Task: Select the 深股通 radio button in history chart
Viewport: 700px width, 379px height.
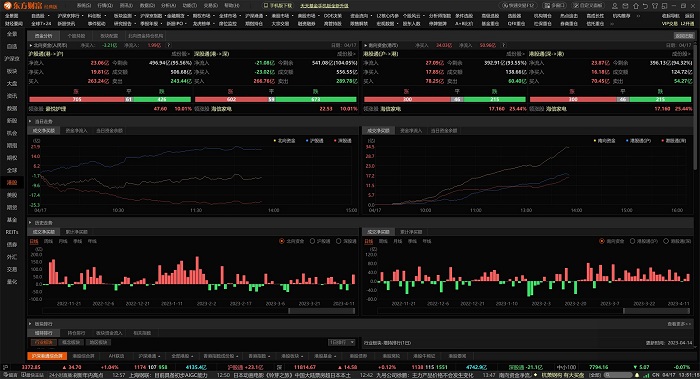Action: pyautogui.click(x=339, y=241)
